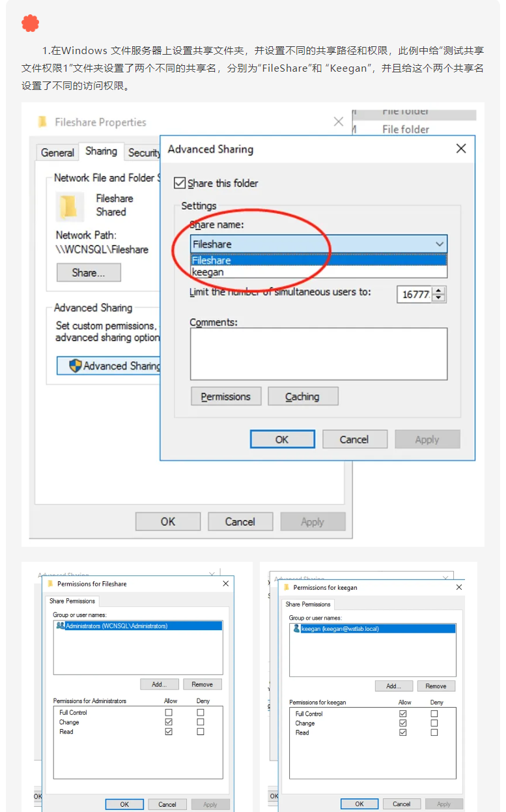Select the keegan user icon entry
506x812 pixels.
pos(296,629)
